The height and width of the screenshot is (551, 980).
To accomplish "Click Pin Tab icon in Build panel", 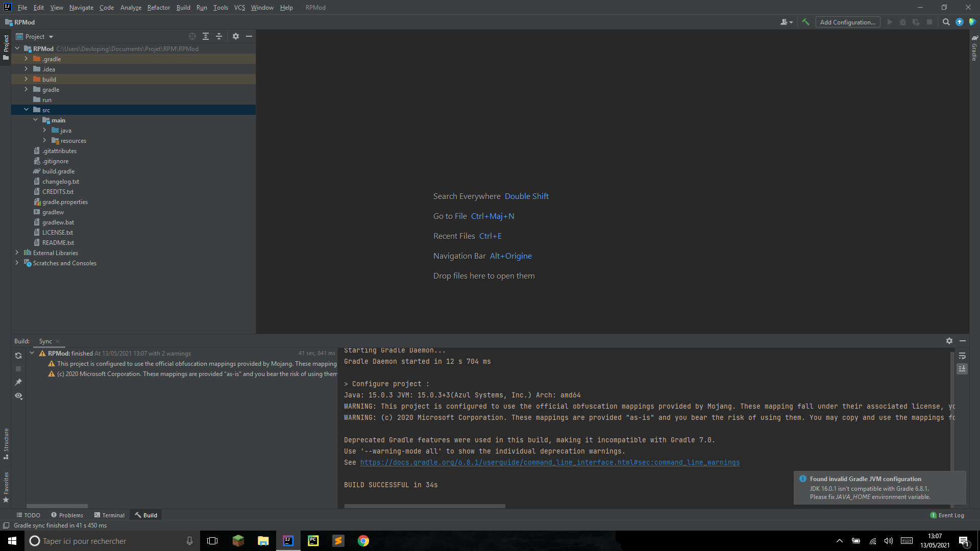I will 18,382.
